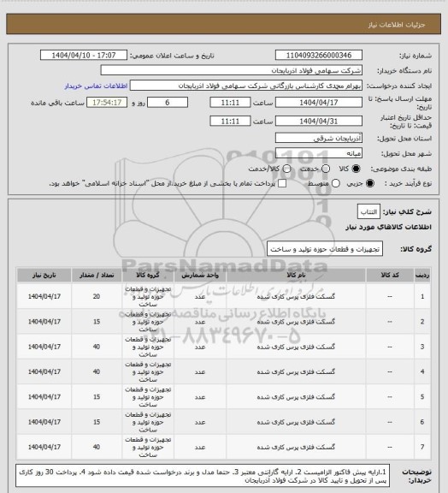Click the general description box التتاب
This screenshot has height=493, width=448.
(368, 211)
